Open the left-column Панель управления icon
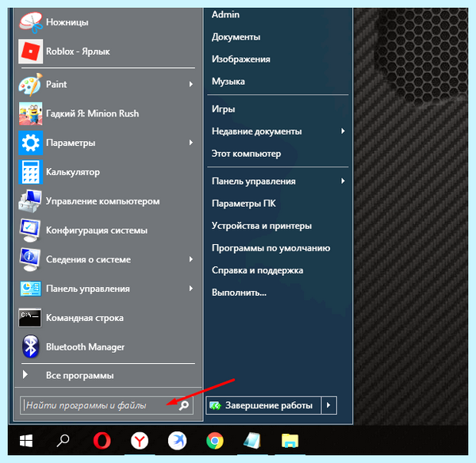Image resolution: width=476 pixels, height=463 pixels. tap(30, 289)
